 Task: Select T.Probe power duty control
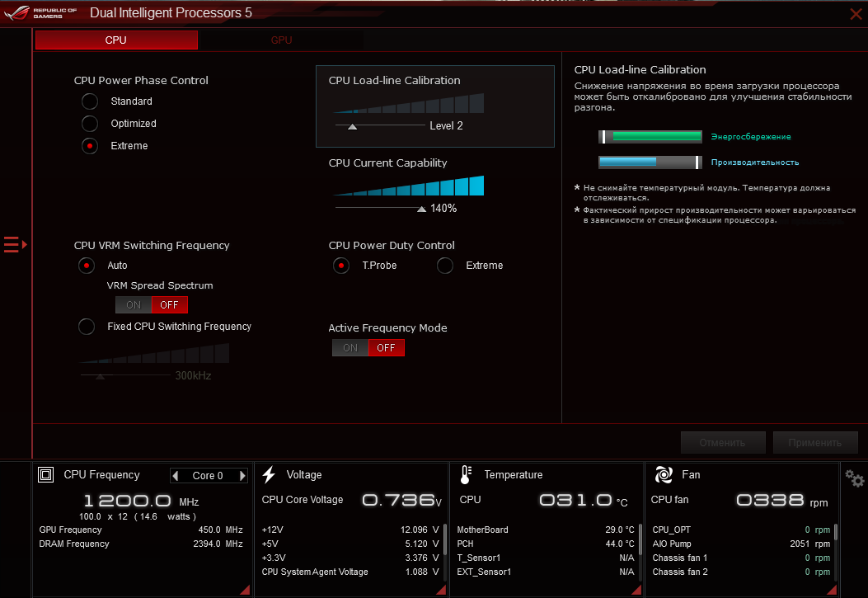click(341, 266)
